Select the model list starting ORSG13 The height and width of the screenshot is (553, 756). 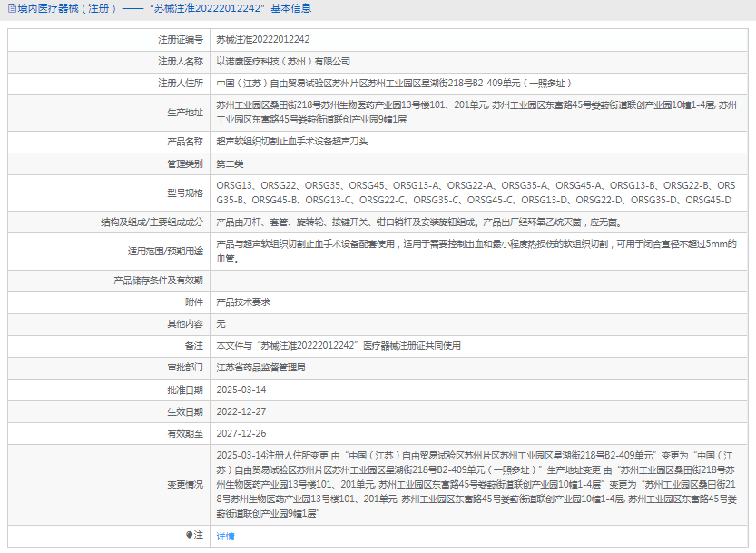pyautogui.click(x=476, y=193)
